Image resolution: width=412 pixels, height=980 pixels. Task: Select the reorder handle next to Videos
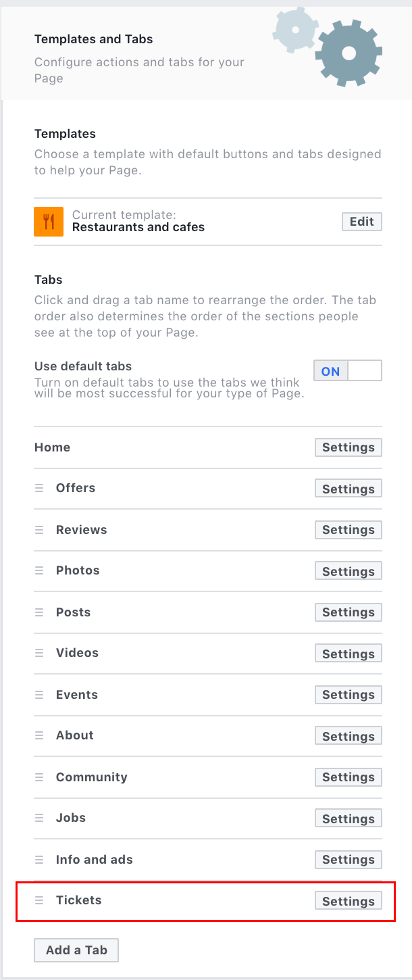click(39, 653)
